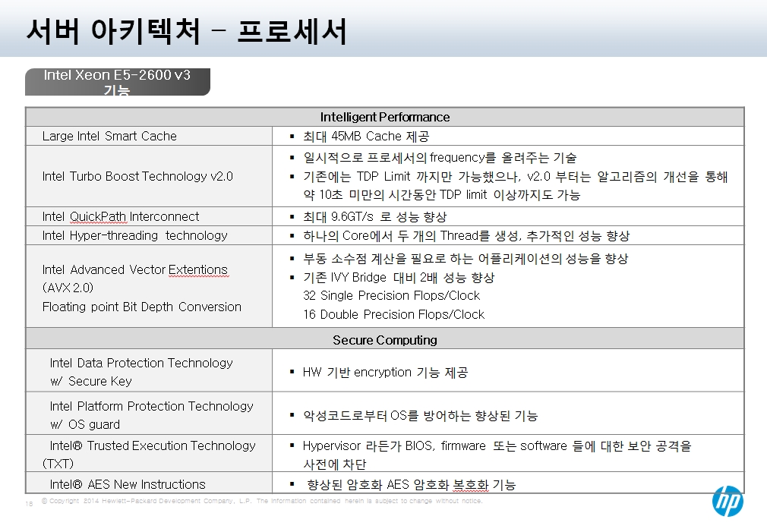
Task: Click the line starting "부동 소수점 계산을"
Action: click(466, 259)
